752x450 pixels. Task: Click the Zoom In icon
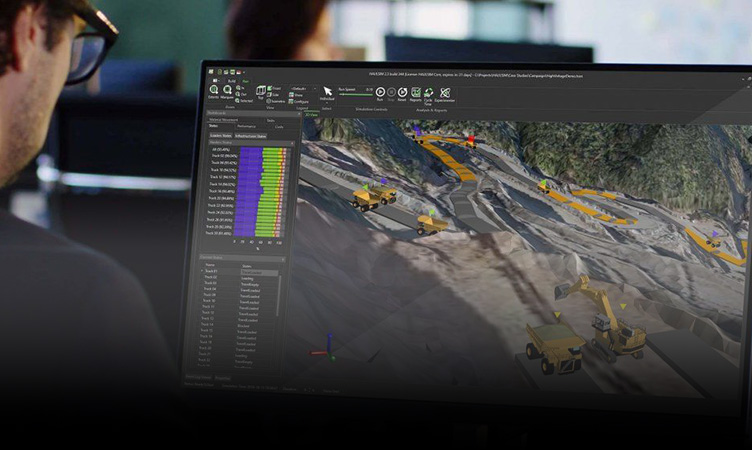point(240,88)
